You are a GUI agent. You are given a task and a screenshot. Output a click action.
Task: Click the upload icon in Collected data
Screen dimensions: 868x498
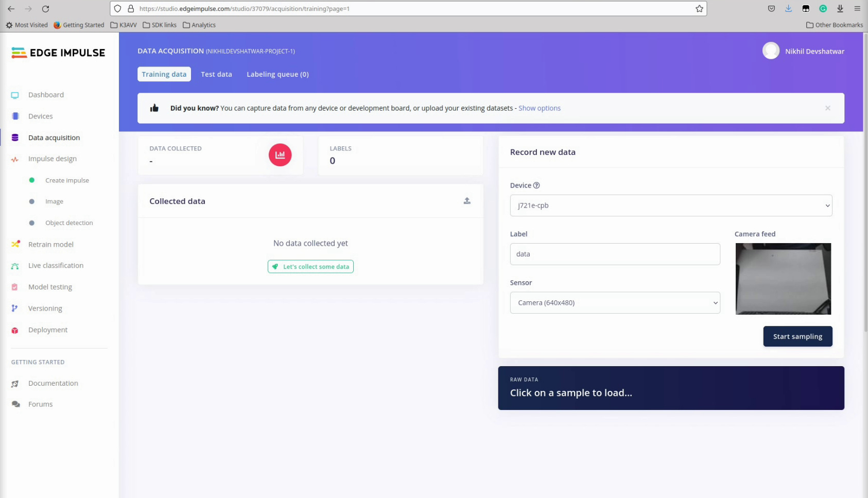click(467, 201)
